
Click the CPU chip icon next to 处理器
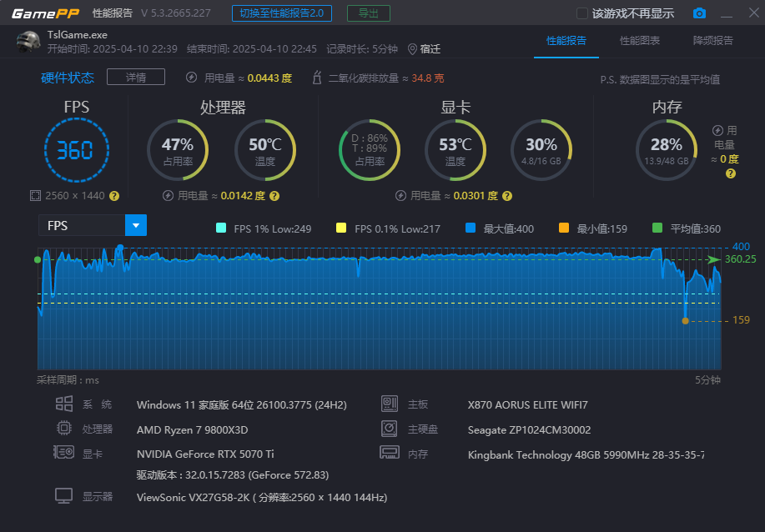(64, 428)
